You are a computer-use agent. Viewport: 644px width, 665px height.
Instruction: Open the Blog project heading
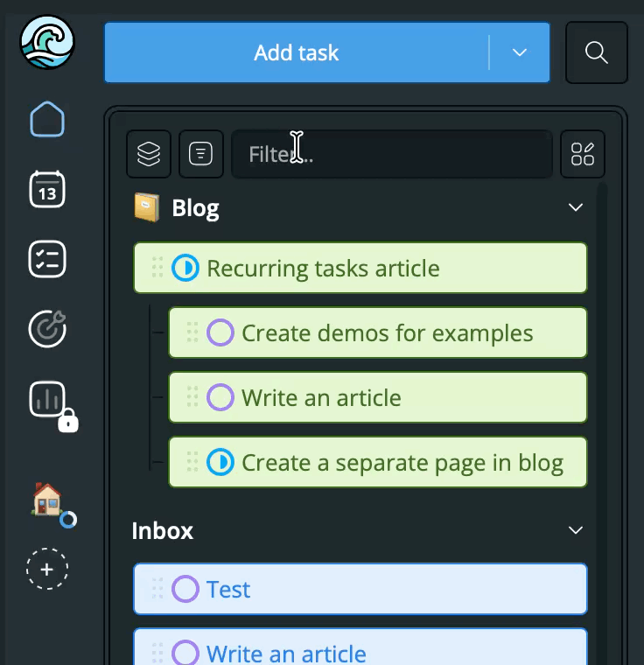[x=196, y=208]
